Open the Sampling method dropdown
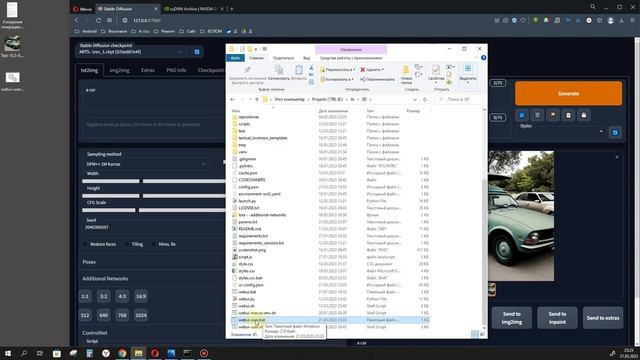This screenshot has height=360, width=640. pos(146,164)
